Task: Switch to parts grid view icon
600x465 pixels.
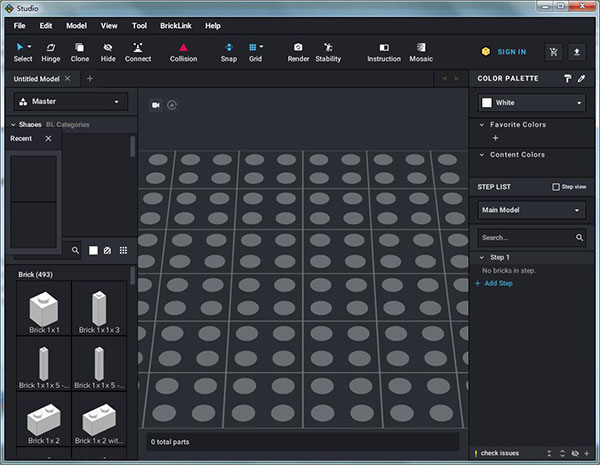Action: (123, 250)
